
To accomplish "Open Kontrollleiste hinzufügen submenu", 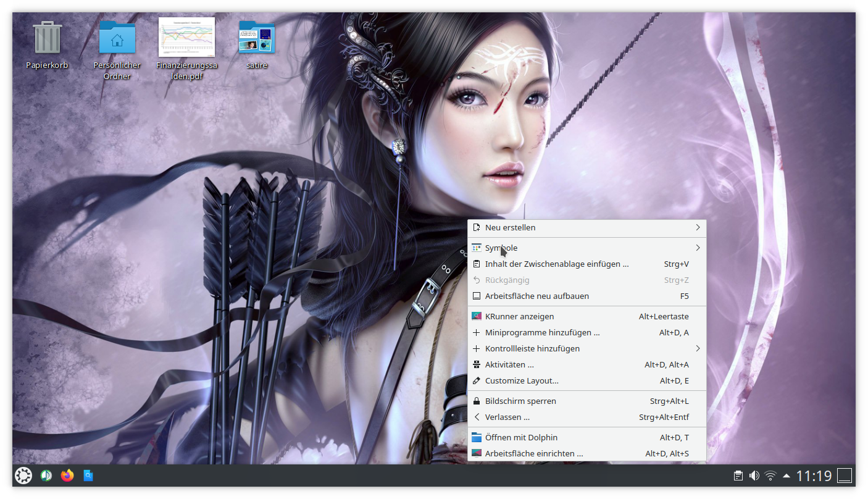I will coord(586,348).
